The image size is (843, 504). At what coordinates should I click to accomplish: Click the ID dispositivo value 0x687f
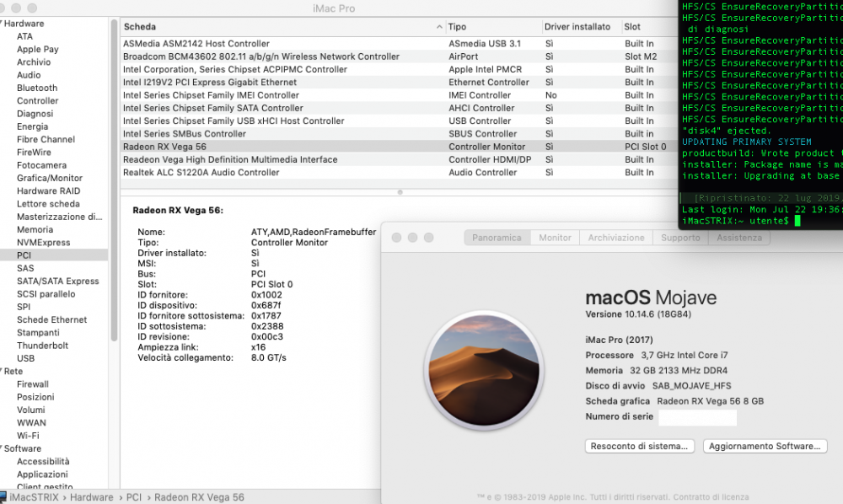click(266, 306)
